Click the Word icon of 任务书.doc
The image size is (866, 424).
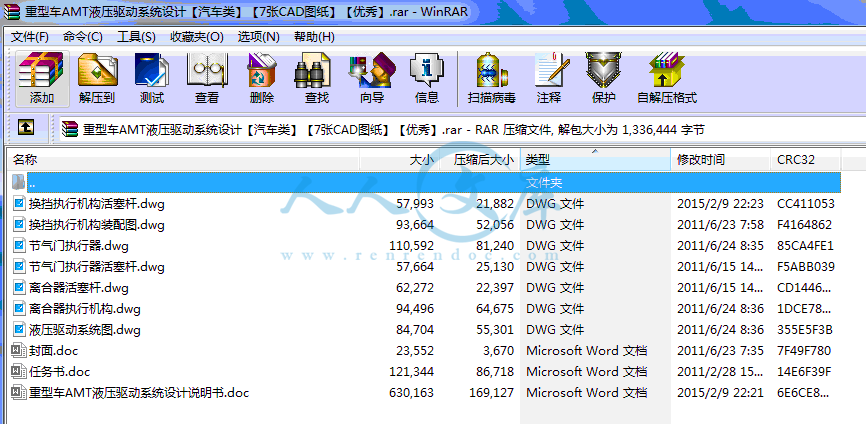click(x=19, y=372)
